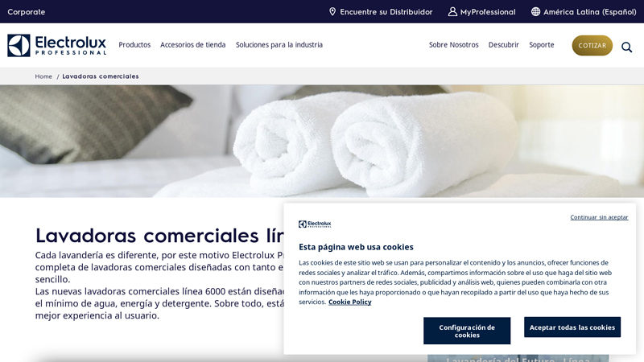This screenshot has width=644, height=362.
Task: Click Configuración de cookies button
Action: pos(467,331)
